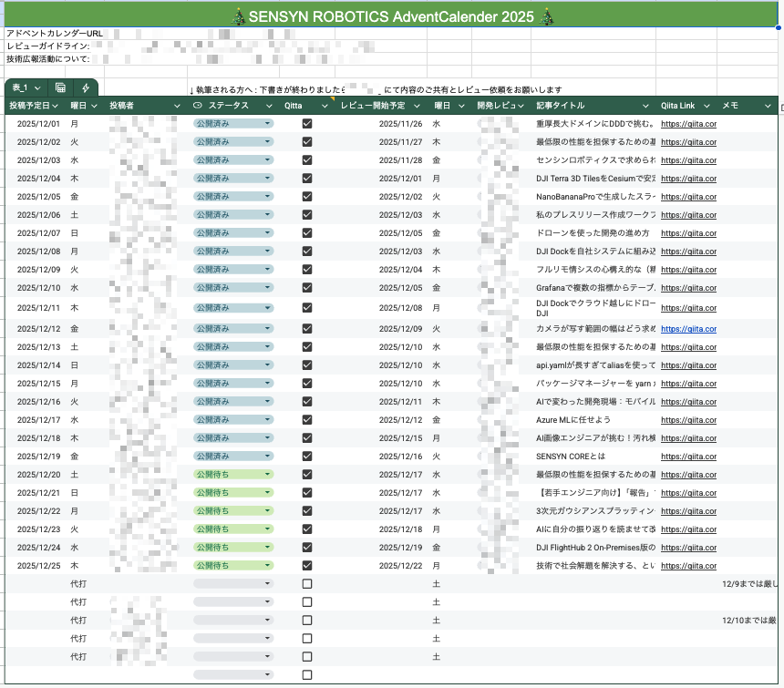Open the 投稿予定日 column filter arrow

click(55, 106)
